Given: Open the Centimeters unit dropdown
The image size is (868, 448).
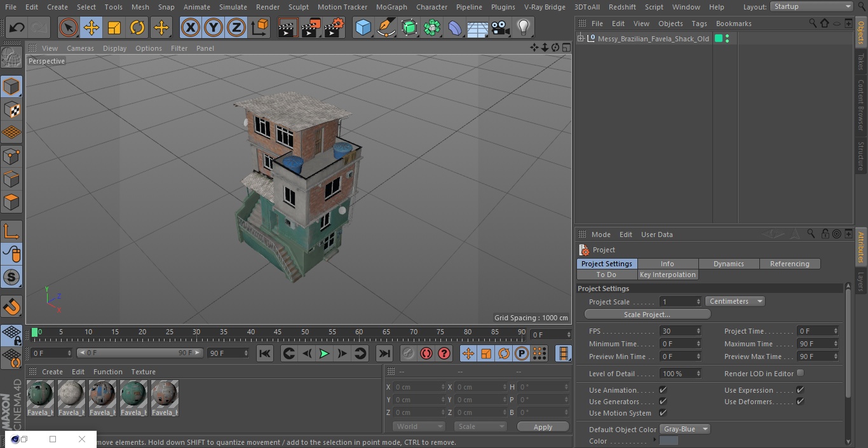Looking at the screenshot, I should tap(735, 301).
